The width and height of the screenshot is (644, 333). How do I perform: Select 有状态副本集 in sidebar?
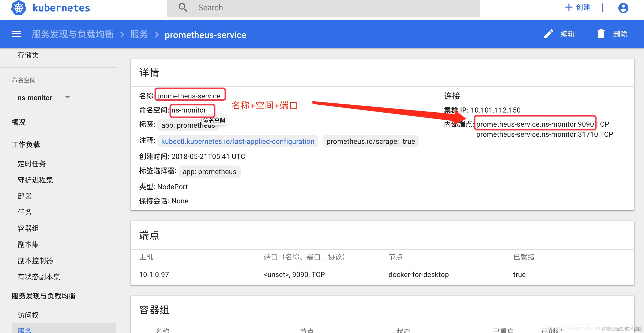(39, 277)
